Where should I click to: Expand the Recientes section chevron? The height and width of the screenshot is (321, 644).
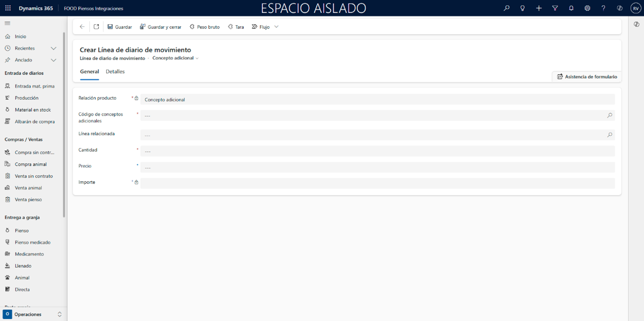coord(54,49)
